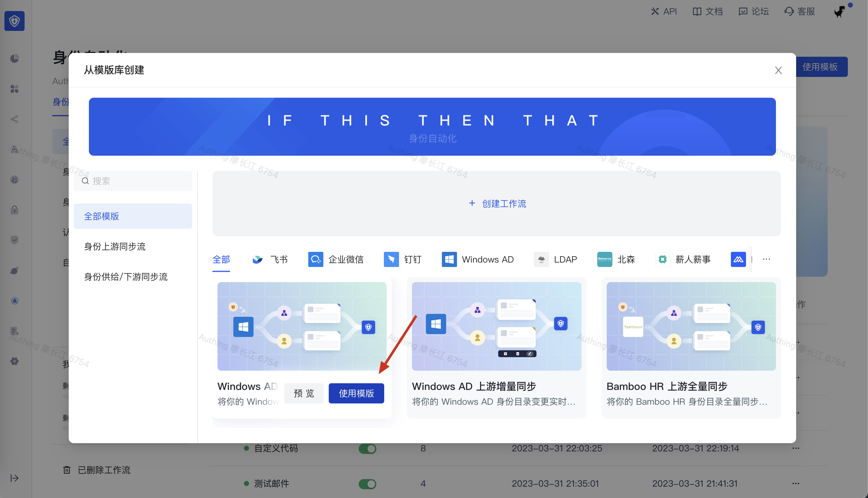The image size is (868, 498).
Task: Select the 企业微信 filter icon
Action: [x=315, y=260]
